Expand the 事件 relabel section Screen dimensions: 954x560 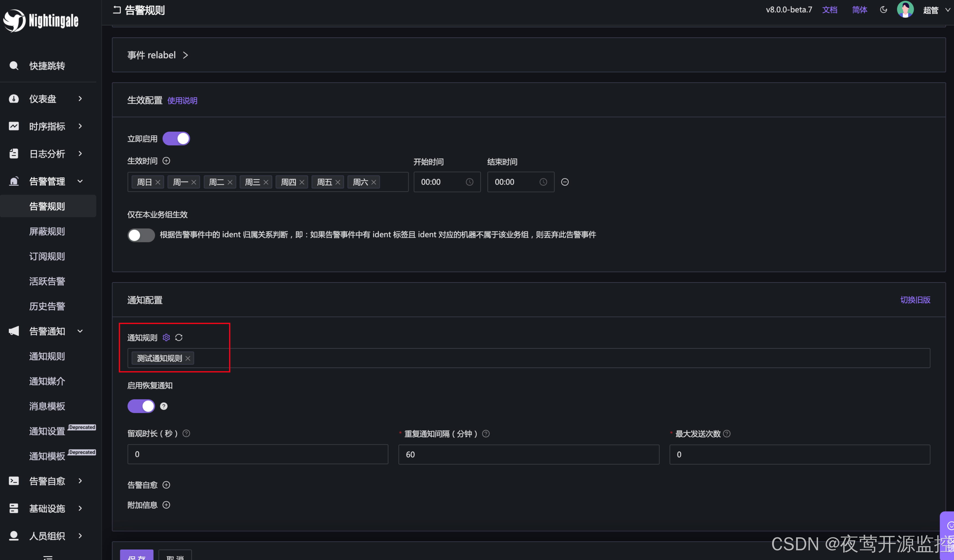click(x=158, y=55)
